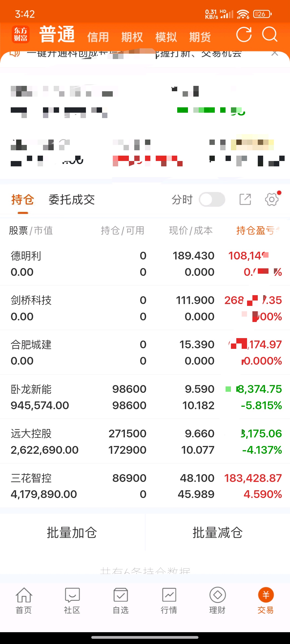Tap Wi-Fi indicator in status bar
This screenshot has height=644, width=290.
click(x=243, y=14)
